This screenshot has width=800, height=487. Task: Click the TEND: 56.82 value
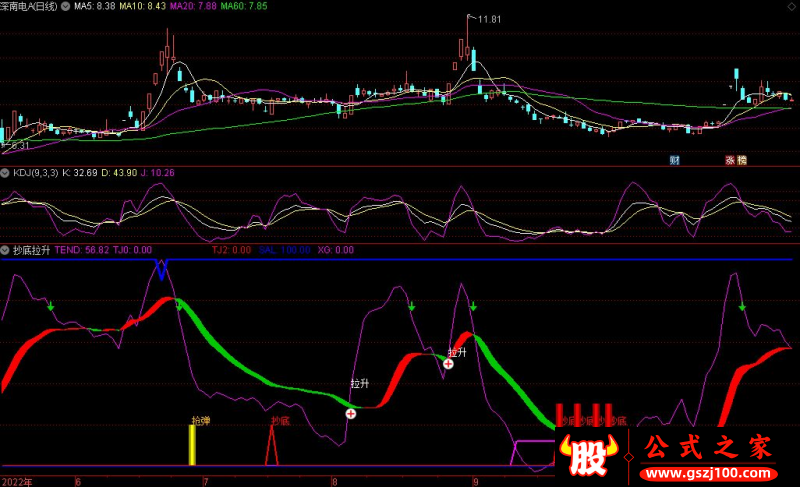coord(82,250)
